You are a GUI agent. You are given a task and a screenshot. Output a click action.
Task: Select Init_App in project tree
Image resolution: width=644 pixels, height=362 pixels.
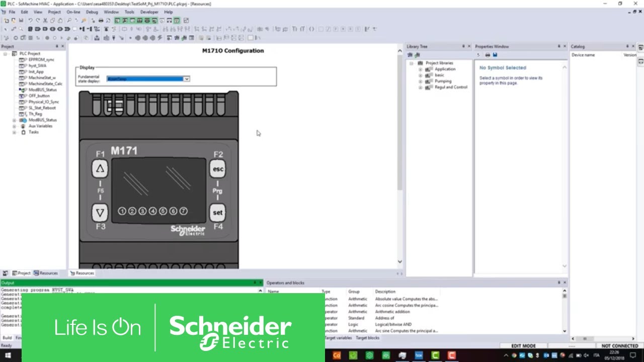36,72
